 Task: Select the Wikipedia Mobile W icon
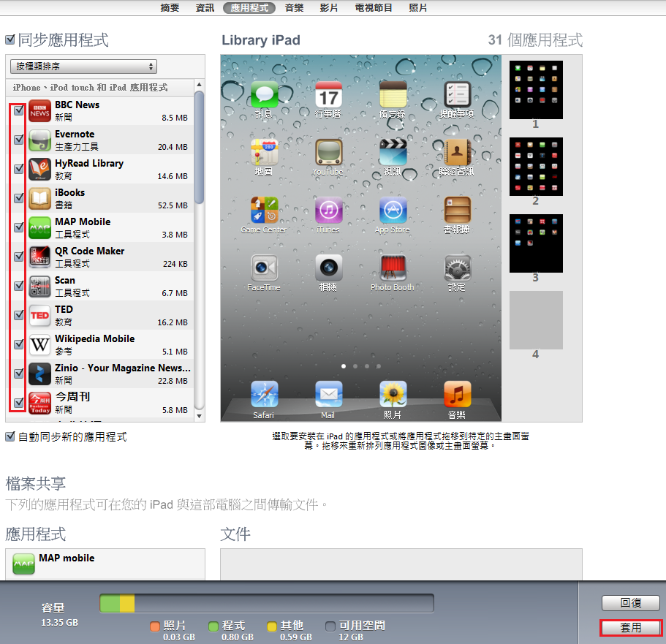click(x=40, y=345)
